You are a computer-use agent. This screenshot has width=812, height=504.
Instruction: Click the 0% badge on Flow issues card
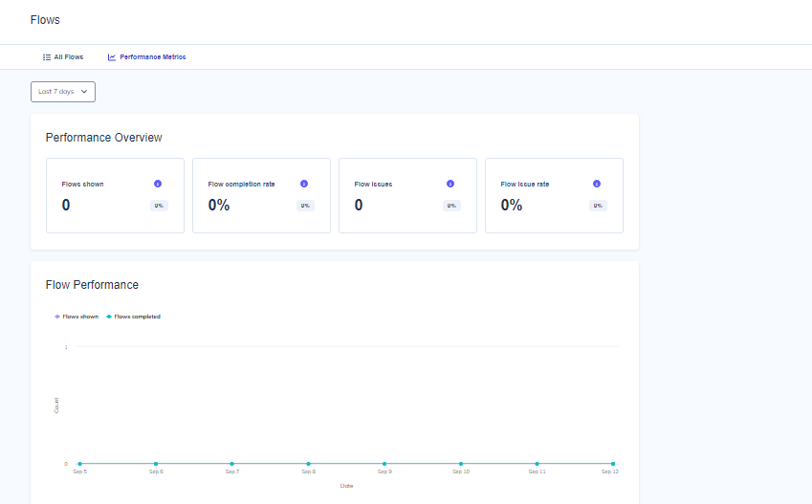coord(451,206)
